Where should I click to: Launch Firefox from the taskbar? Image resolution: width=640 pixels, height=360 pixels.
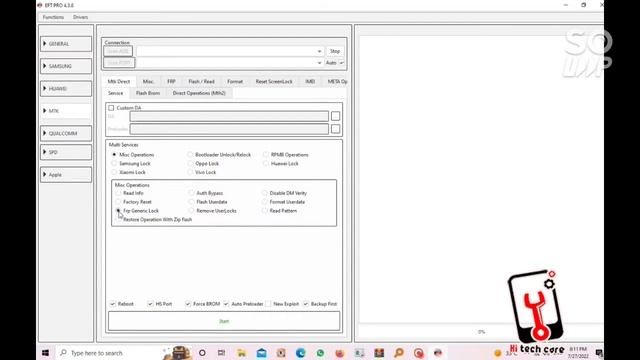pos(340,353)
